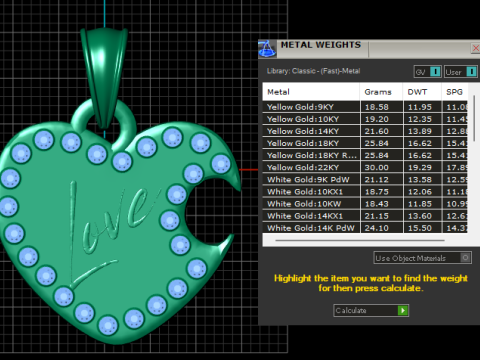
Task: Click the 30.00 grams value
Action: point(377,167)
